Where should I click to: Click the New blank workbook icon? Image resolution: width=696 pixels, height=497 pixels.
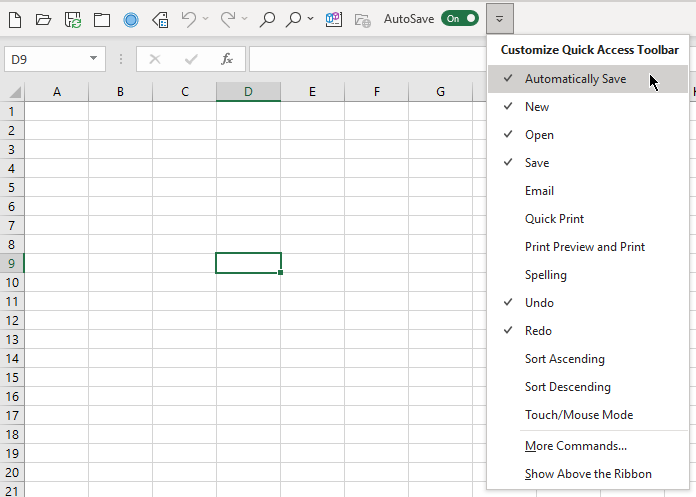click(15, 20)
